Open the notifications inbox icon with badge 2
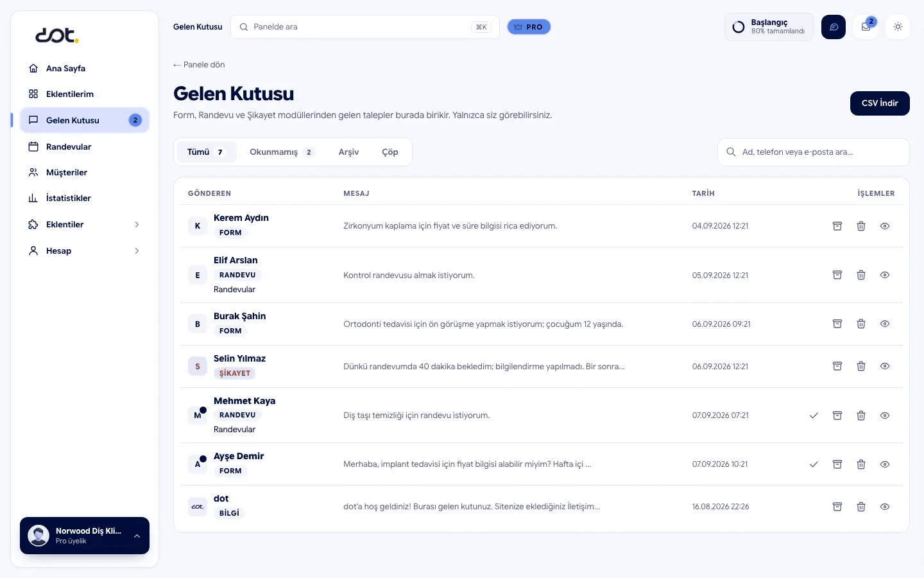Screen dimensions: 924x578 866,27
